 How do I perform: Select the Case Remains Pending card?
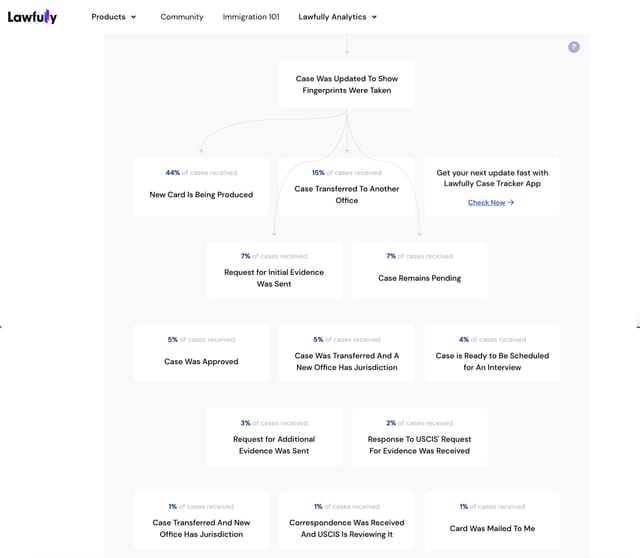click(x=420, y=270)
